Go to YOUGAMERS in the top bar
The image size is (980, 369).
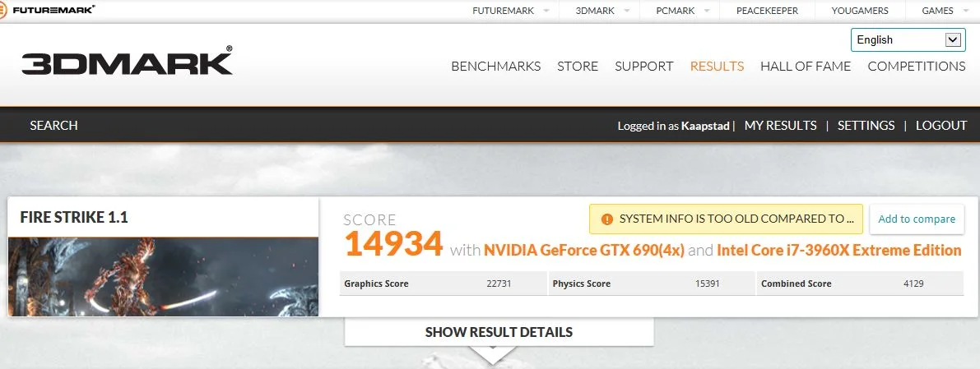pos(859,11)
